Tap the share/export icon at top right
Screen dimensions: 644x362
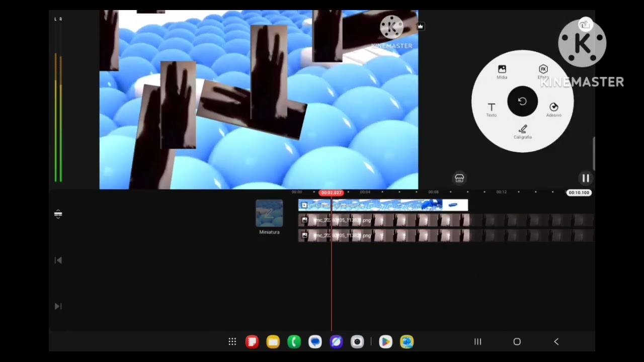[x=585, y=24]
